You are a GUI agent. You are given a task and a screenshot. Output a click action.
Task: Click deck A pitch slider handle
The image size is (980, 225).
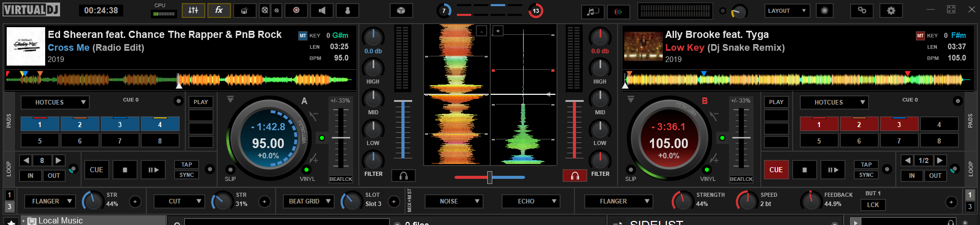coord(341,137)
